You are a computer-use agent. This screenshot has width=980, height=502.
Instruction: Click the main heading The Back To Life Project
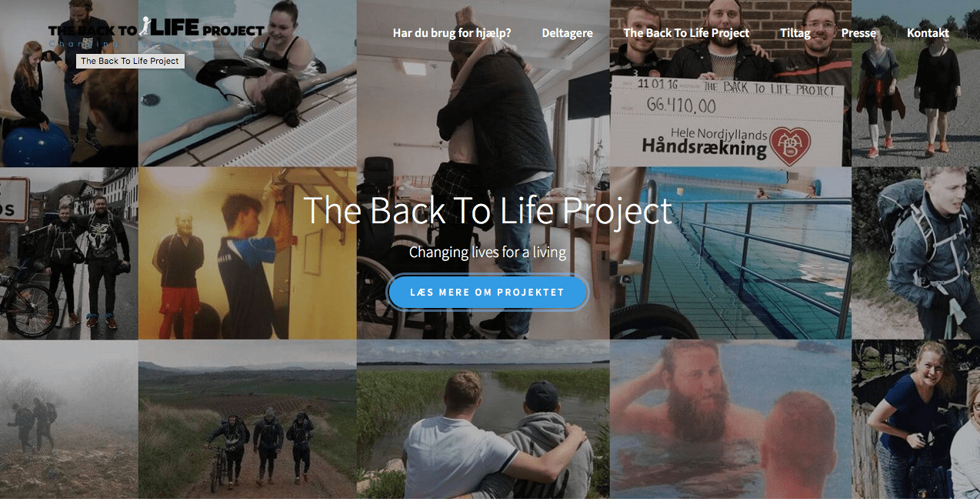488,210
